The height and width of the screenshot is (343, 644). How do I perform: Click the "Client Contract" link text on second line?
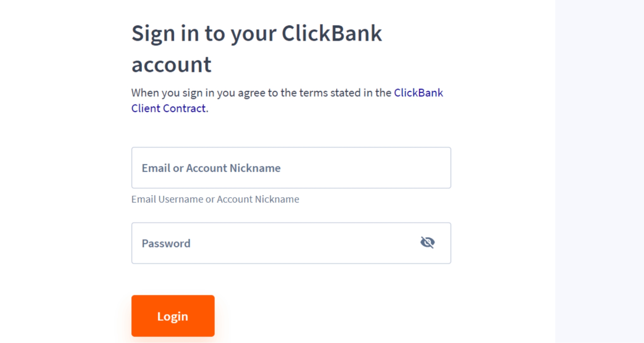click(x=168, y=109)
